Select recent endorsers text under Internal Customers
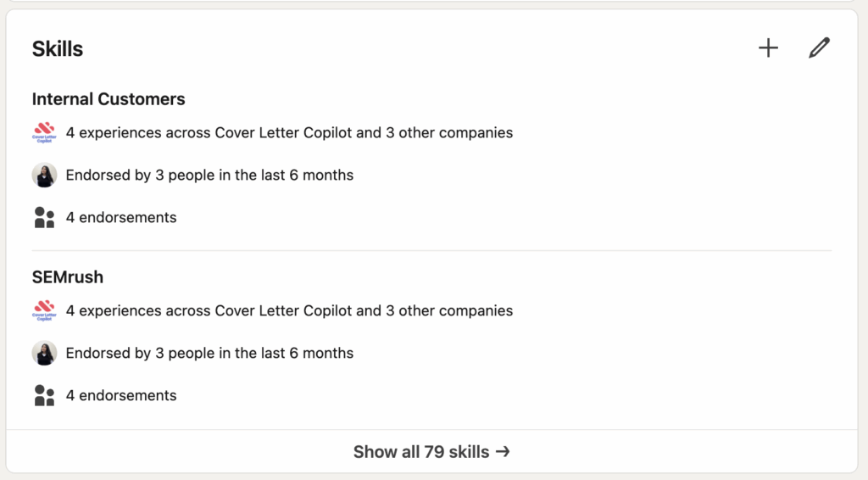 pyautogui.click(x=209, y=176)
